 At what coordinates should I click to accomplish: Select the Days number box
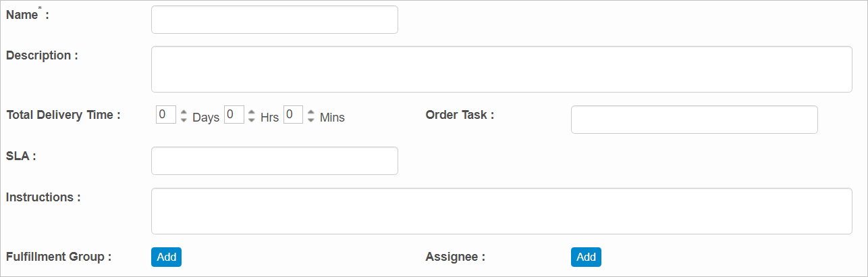point(165,115)
